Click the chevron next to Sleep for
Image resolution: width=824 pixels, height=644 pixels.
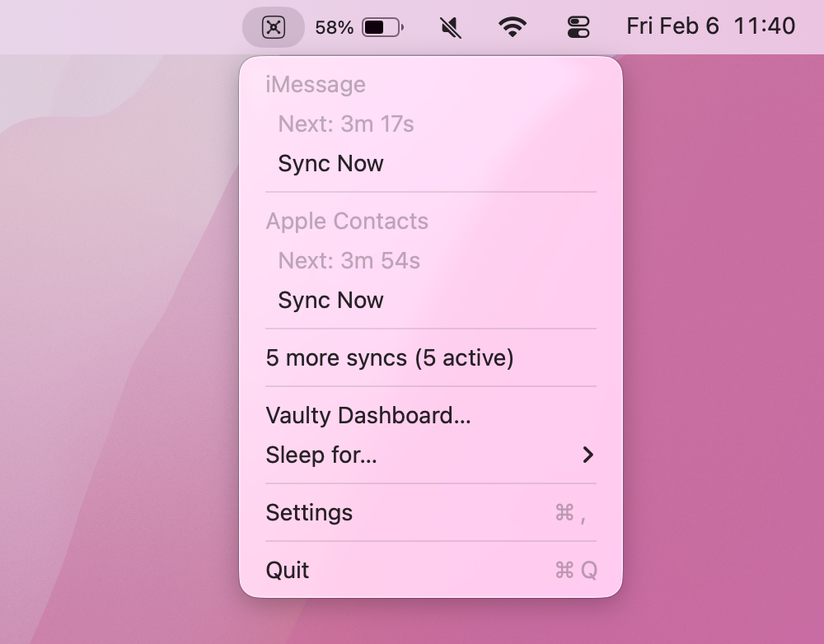pos(588,455)
